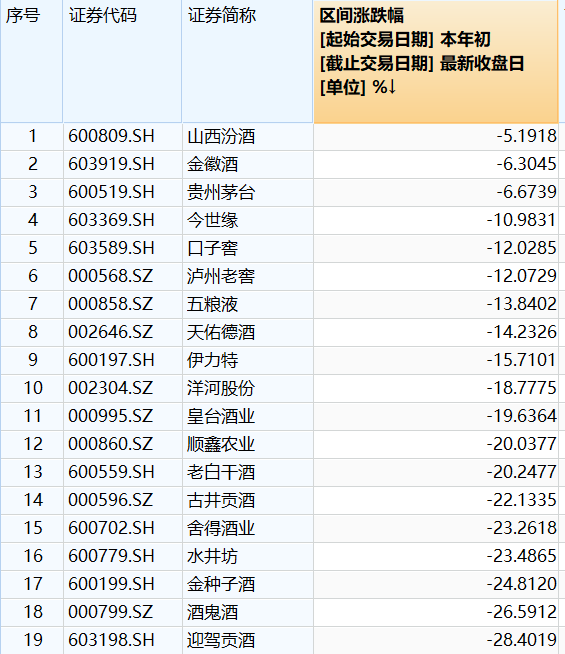Select the cell 603369.SH
Viewport: 565px width, 654px height.
pos(123,221)
